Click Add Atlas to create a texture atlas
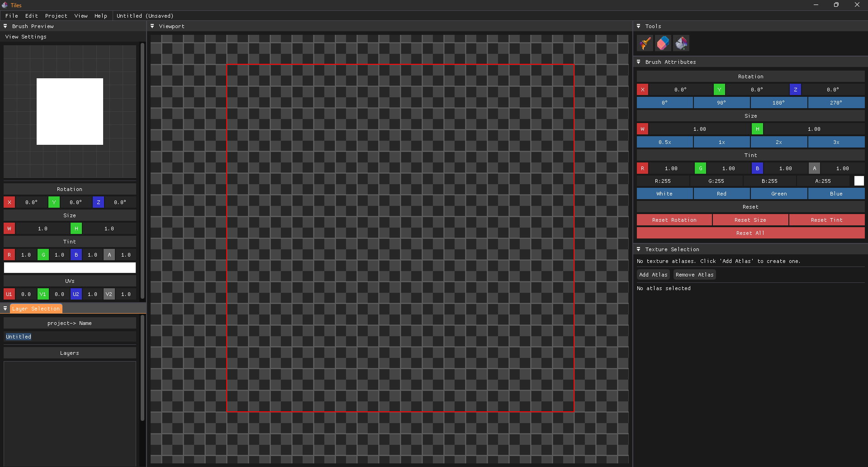Viewport: 868px width, 467px height. pos(653,274)
